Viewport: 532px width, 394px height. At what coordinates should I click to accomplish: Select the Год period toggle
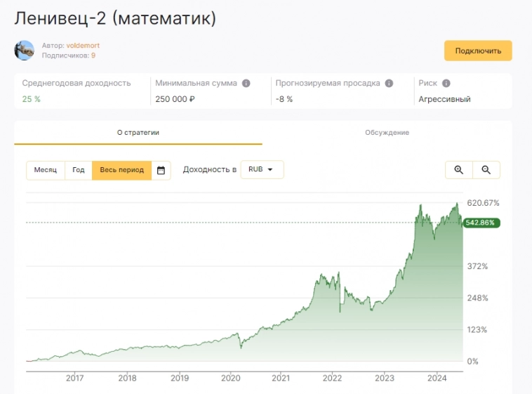click(x=79, y=170)
